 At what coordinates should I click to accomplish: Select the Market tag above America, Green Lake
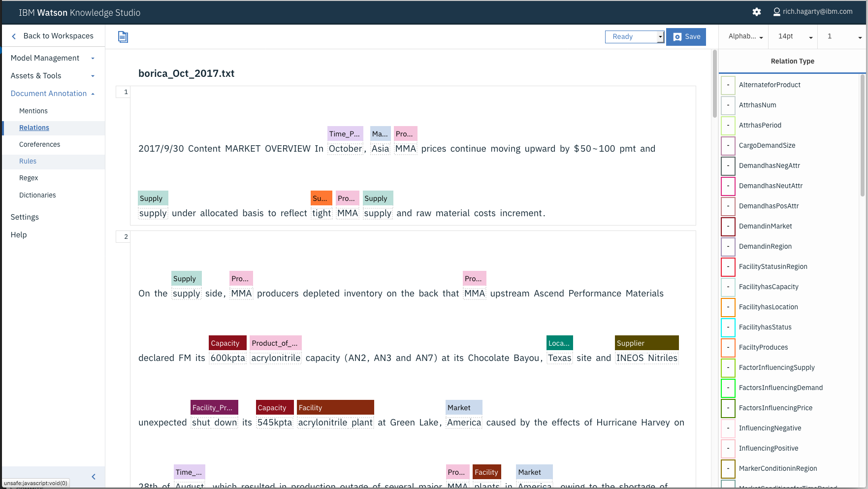(x=464, y=408)
